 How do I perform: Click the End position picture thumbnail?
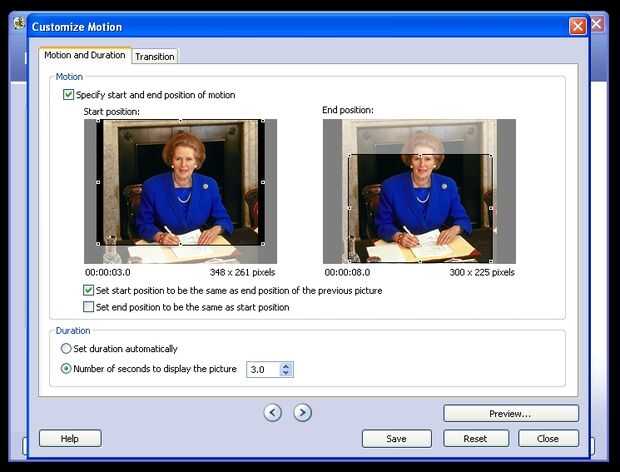(x=419, y=191)
